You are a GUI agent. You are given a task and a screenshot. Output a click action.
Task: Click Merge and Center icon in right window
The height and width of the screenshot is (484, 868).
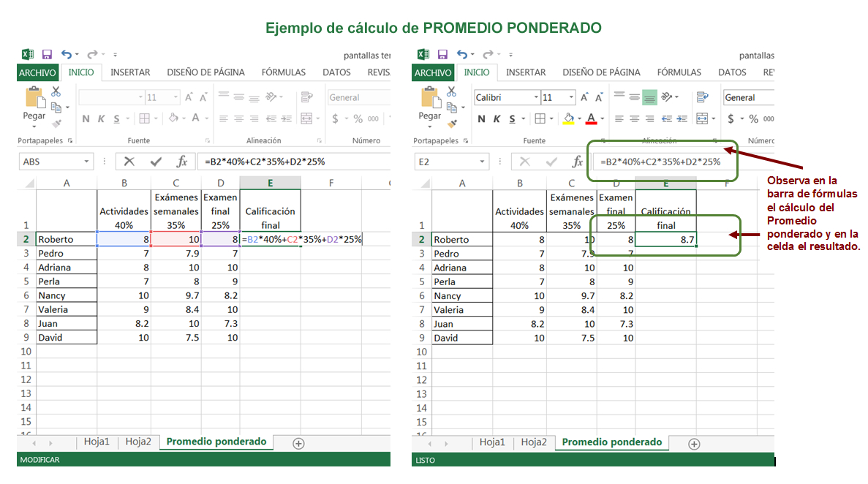point(702,118)
